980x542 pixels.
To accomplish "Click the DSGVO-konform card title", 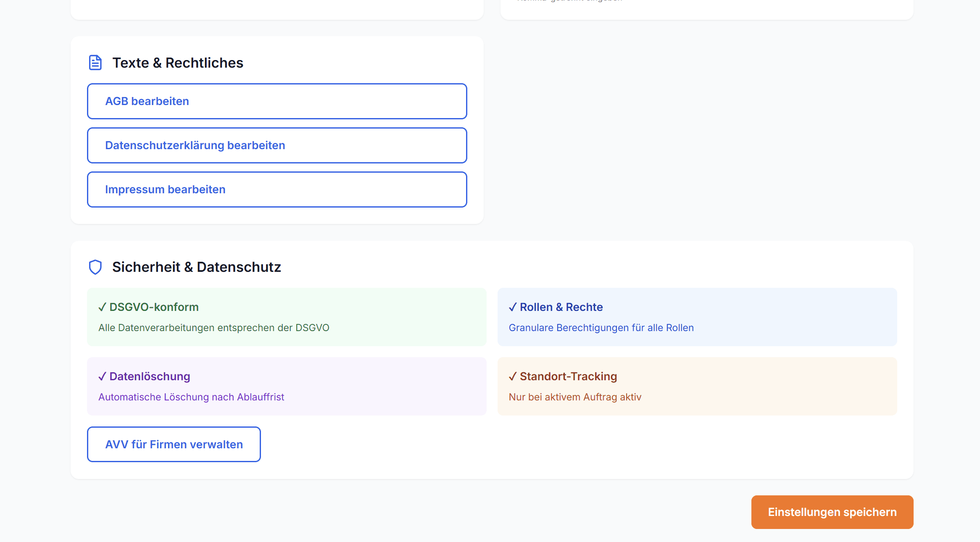I will tap(154, 307).
